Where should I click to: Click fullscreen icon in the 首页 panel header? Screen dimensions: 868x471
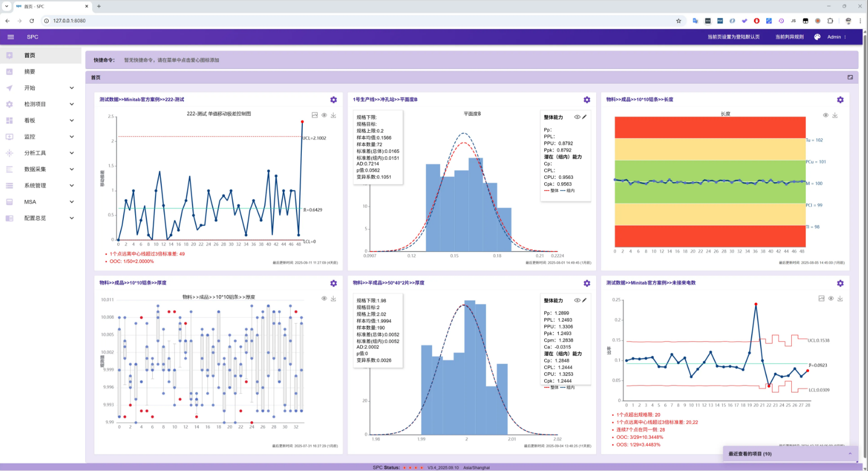point(850,77)
